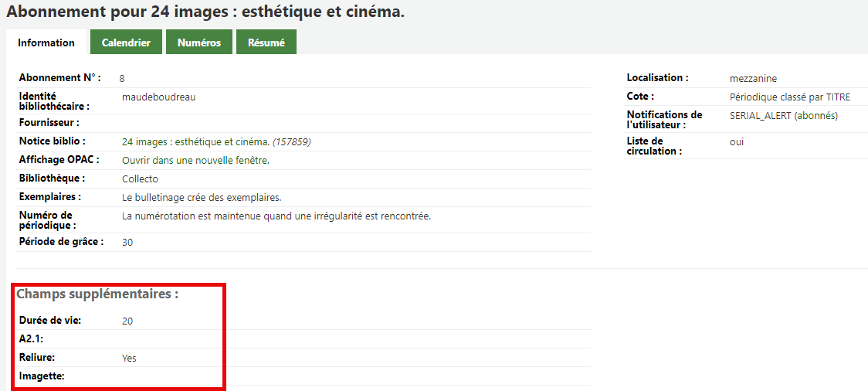Click the SERIAL_ALERT (abonnés) notification value
The height and width of the screenshot is (391, 868).
pyautogui.click(x=783, y=116)
